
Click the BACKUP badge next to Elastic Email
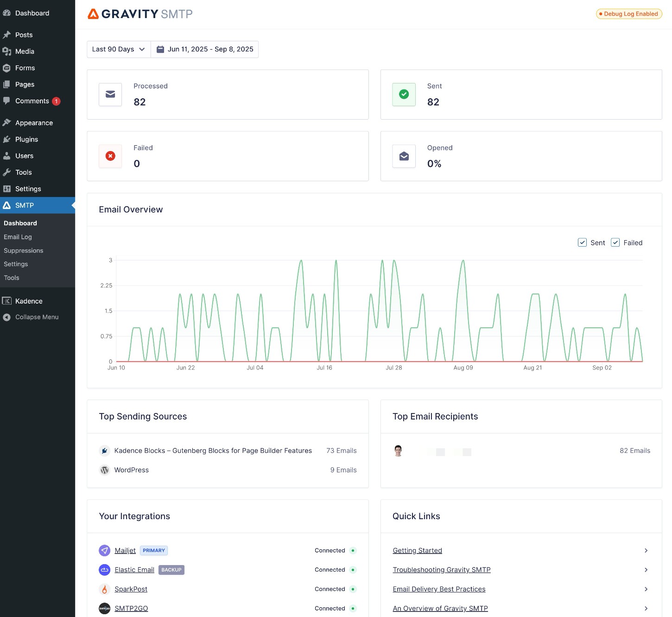(171, 570)
